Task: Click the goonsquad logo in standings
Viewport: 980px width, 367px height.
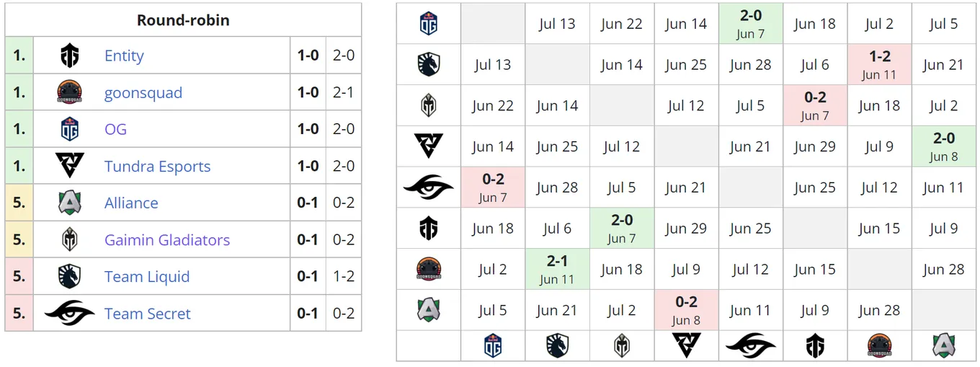Action: (x=69, y=93)
